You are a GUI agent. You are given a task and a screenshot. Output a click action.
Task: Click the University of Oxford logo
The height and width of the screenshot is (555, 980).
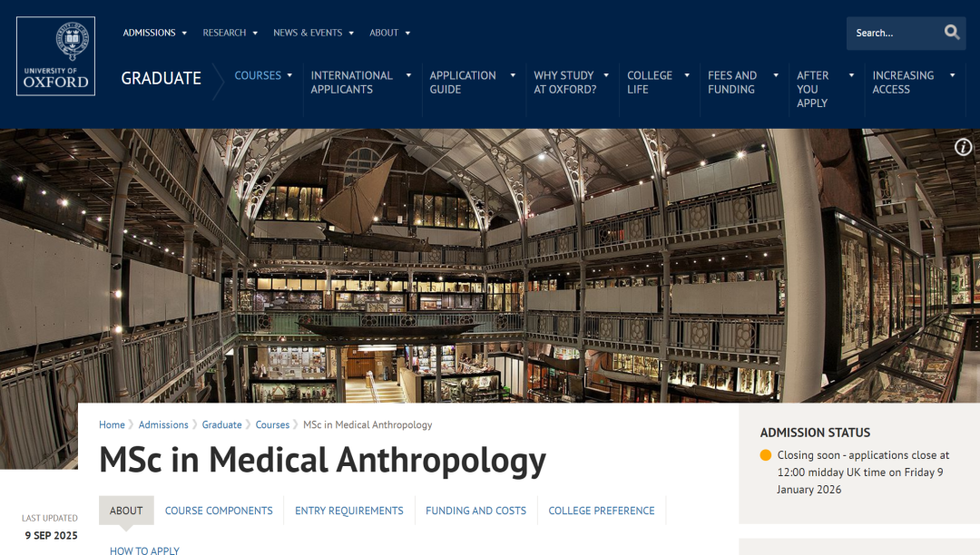55,56
